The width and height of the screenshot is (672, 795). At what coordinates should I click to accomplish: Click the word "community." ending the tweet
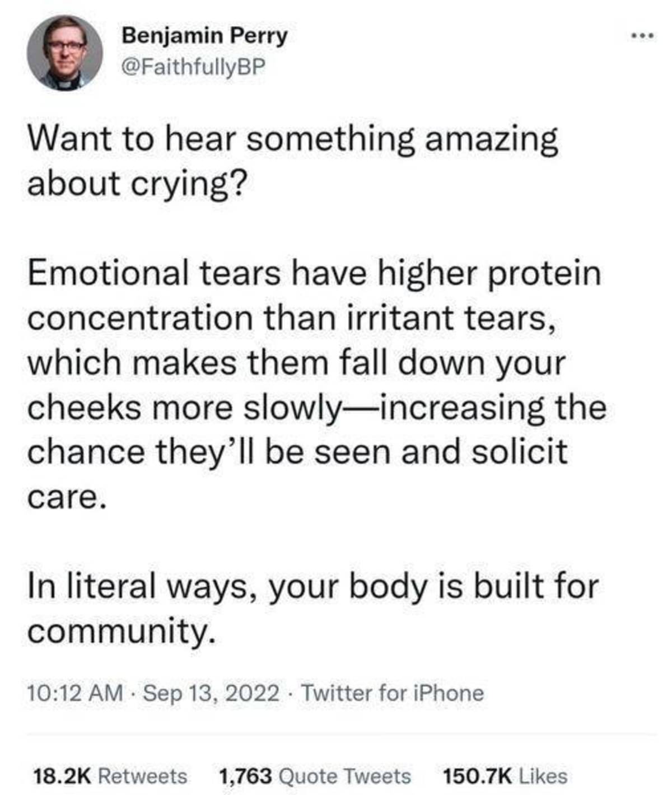[x=122, y=631]
